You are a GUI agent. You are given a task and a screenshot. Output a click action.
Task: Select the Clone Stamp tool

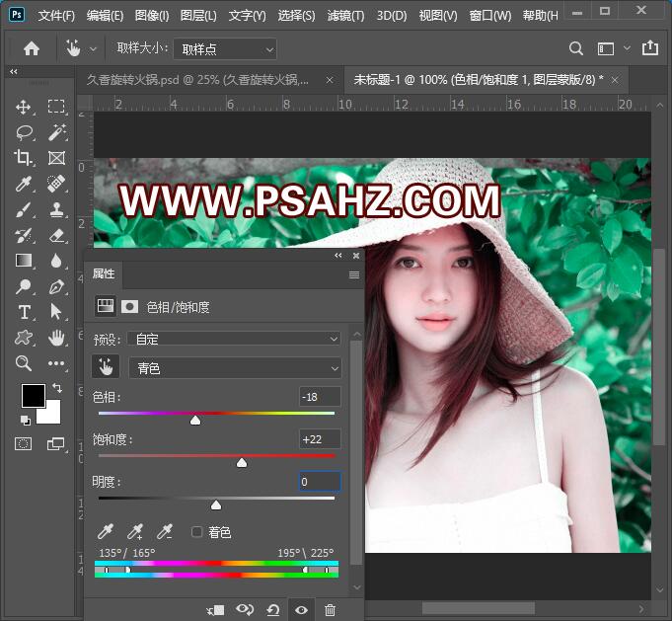[x=56, y=209]
